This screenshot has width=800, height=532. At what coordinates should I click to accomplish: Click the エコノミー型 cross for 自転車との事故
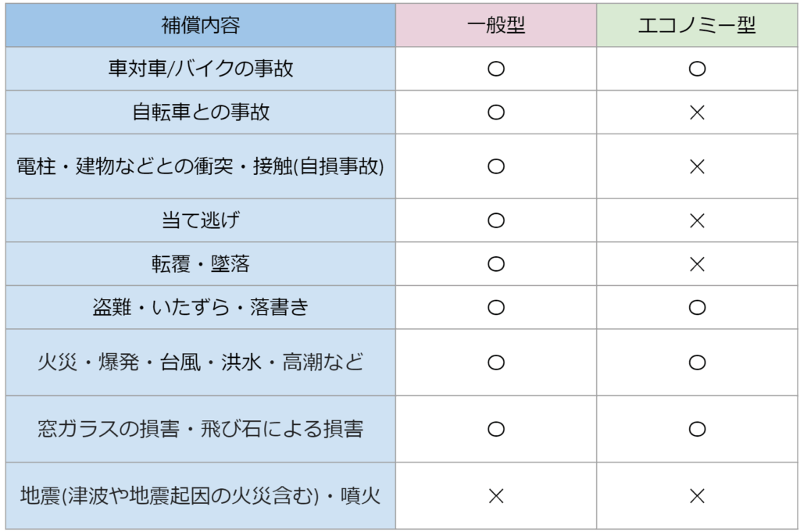pyautogui.click(x=698, y=112)
